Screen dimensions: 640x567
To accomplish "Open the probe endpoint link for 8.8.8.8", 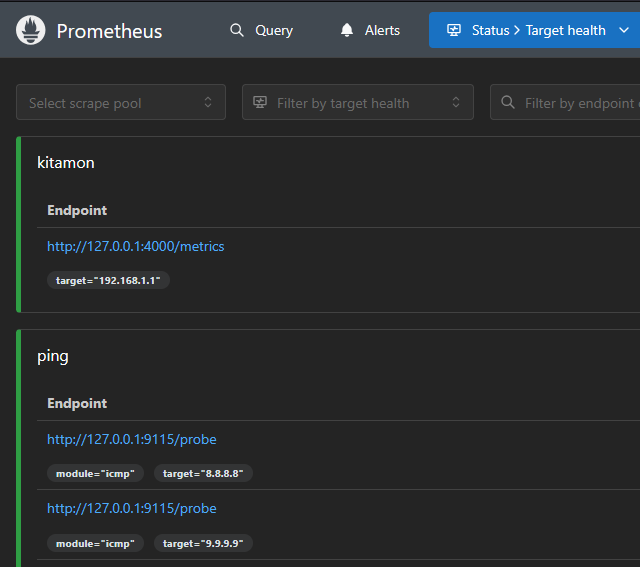I will (132, 439).
